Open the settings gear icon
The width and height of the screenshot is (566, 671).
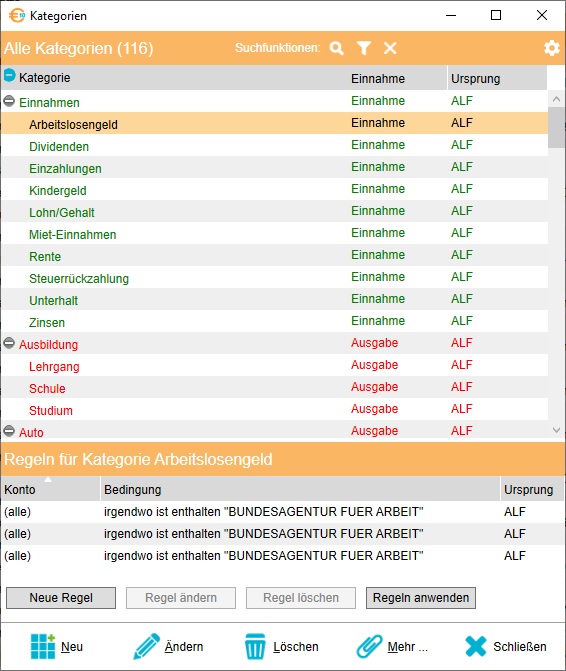551,48
